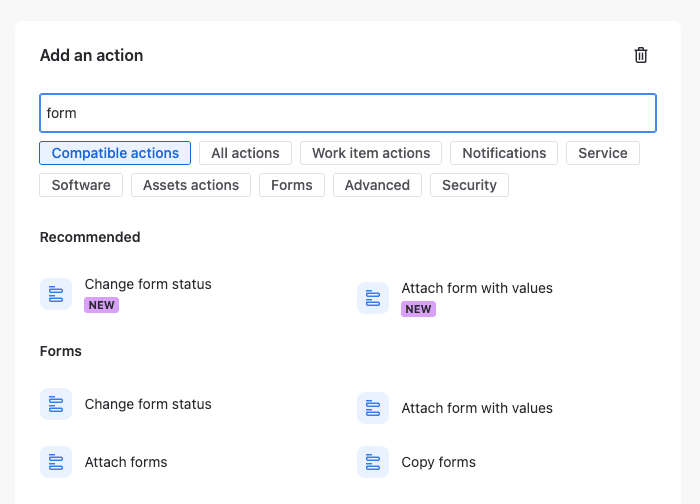Click the Copy forms icon
The image size is (700, 504).
[373, 462]
